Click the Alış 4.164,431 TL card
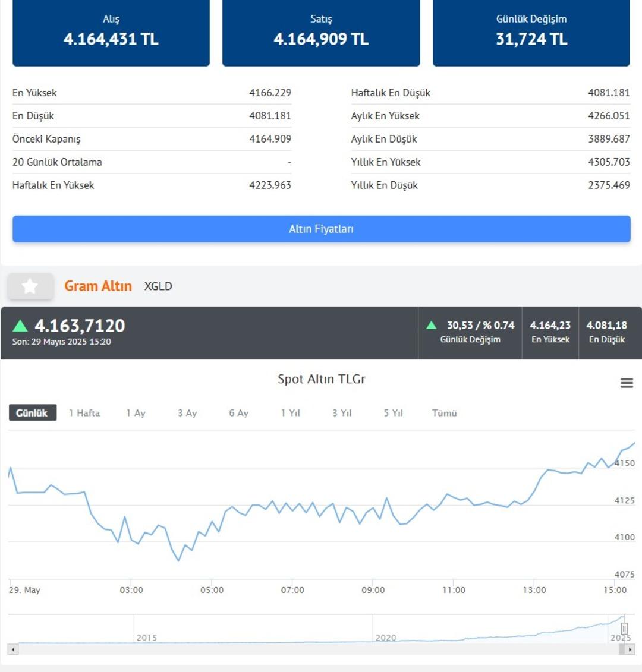The image size is (642, 672). tap(111, 32)
